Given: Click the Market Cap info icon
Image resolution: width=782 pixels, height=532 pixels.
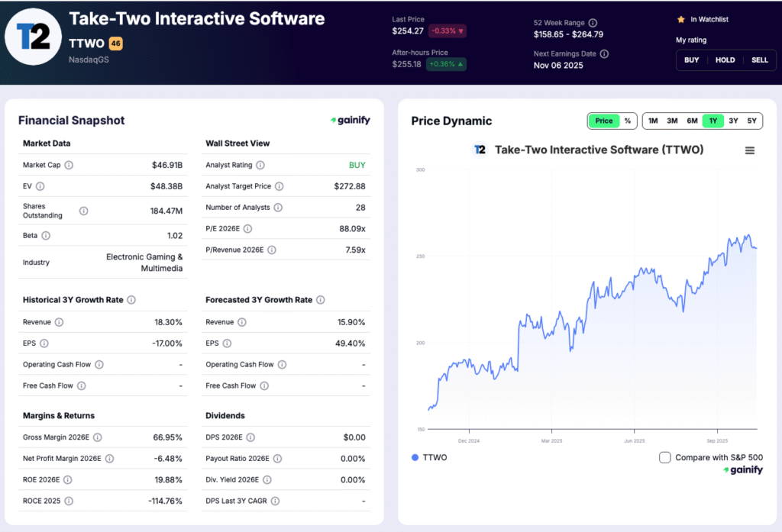Looking at the screenshot, I should tap(70, 165).
